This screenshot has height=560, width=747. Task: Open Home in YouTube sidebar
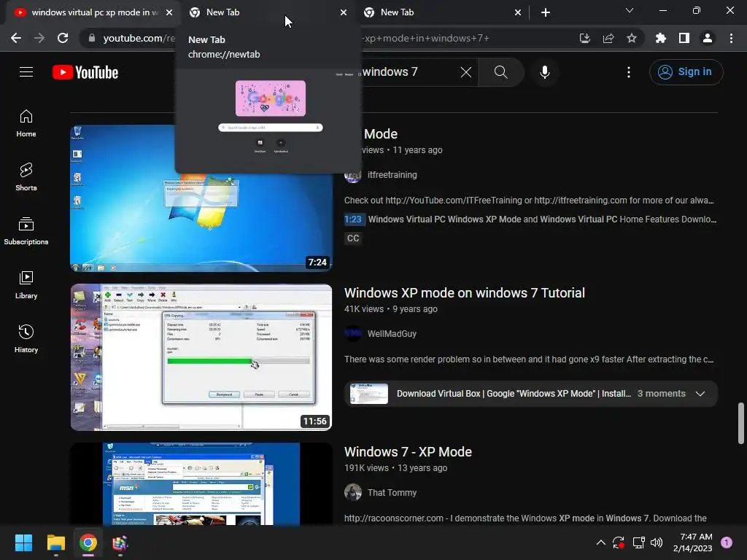26,123
